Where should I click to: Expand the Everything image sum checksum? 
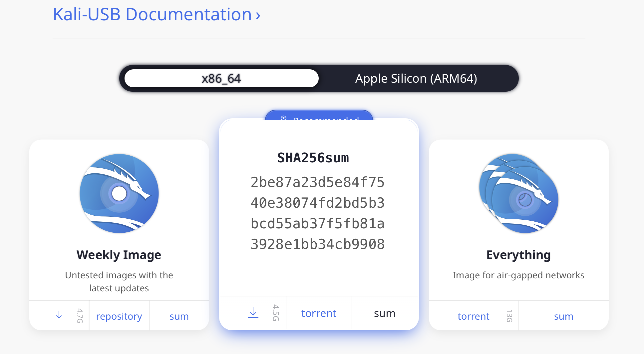563,316
